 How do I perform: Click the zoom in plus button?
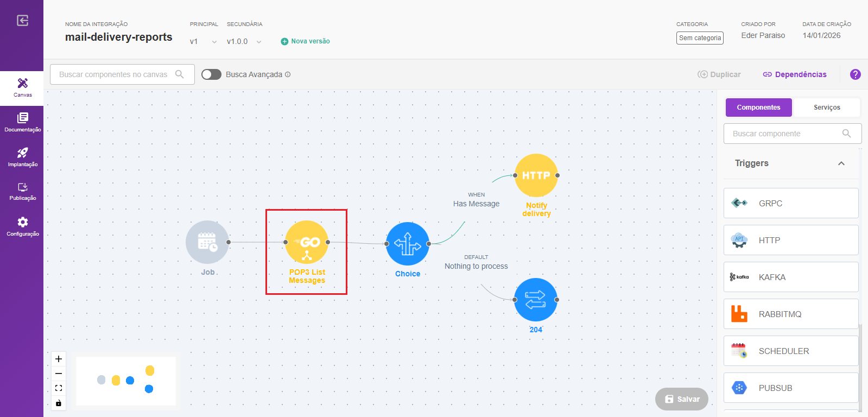[x=59, y=359]
